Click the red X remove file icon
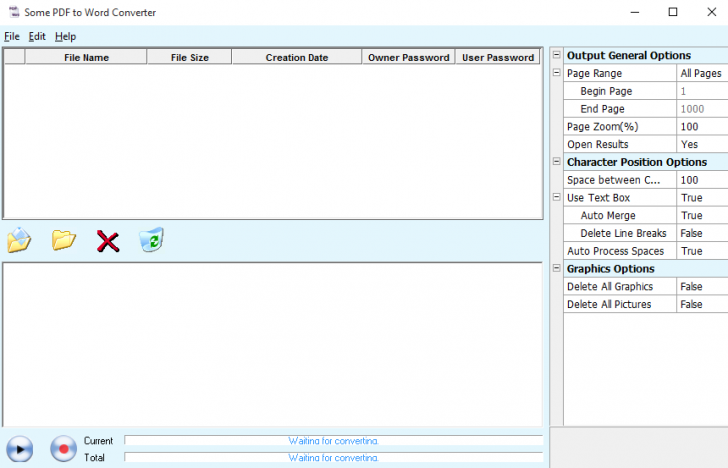 coord(108,241)
